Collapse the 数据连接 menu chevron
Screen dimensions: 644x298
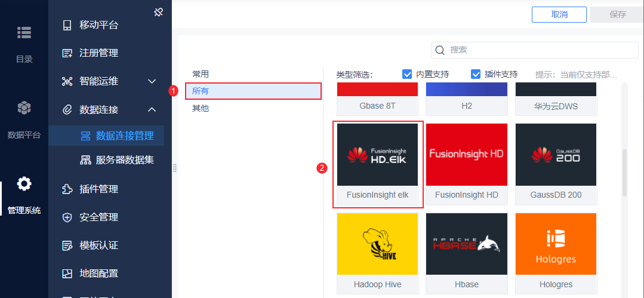(x=152, y=110)
